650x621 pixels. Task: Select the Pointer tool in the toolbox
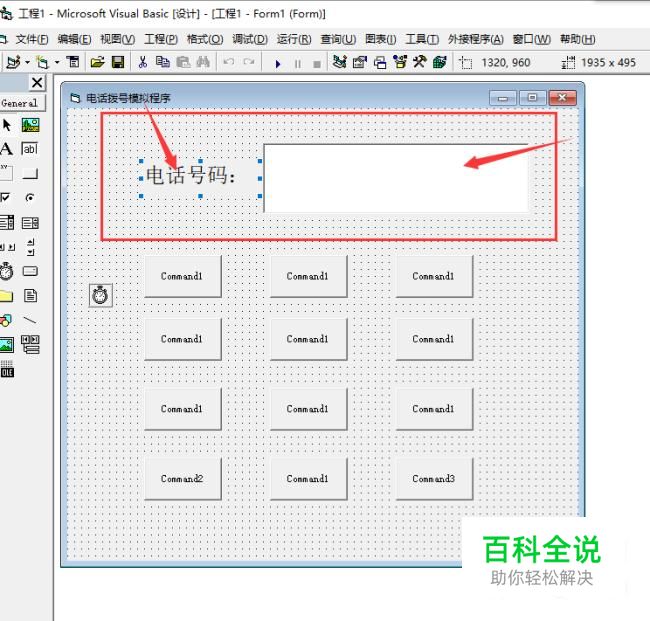click(7, 125)
